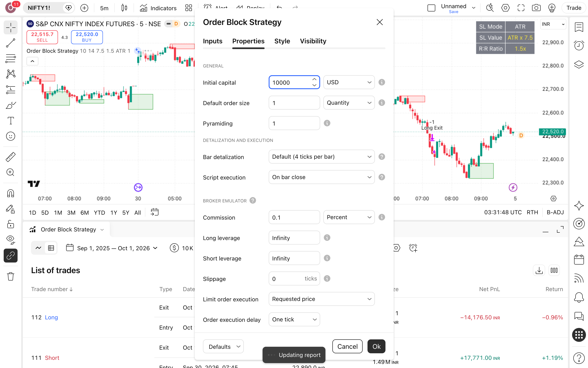Select the 1D time range
The width and height of the screenshot is (588, 368).
click(x=32, y=212)
